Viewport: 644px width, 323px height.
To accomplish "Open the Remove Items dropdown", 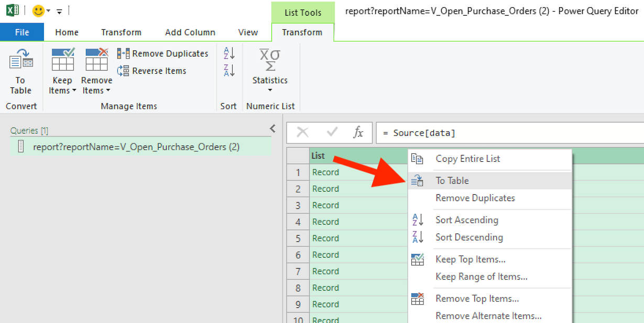I will pos(96,72).
